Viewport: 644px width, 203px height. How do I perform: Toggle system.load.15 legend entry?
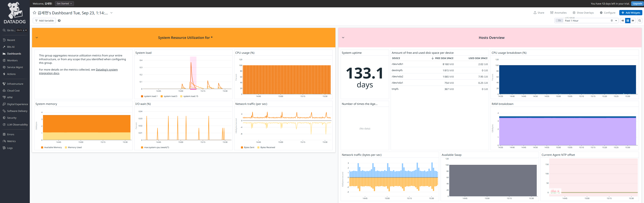point(189,96)
